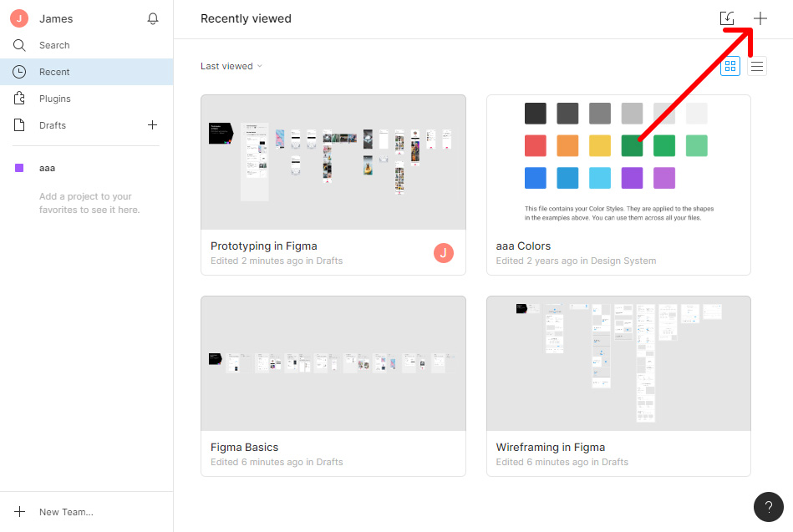This screenshot has height=532, width=793.
Task: Click the import file icon
Action: [727, 18]
